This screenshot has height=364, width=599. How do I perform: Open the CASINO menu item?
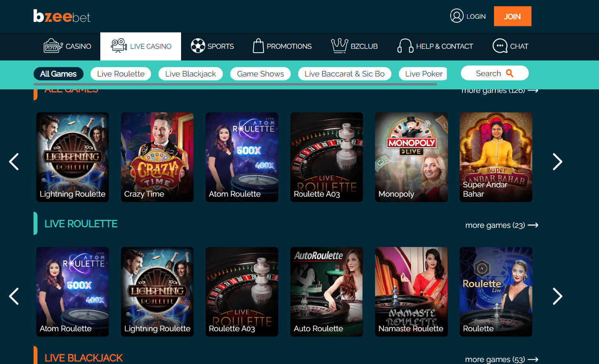pyautogui.click(x=68, y=46)
